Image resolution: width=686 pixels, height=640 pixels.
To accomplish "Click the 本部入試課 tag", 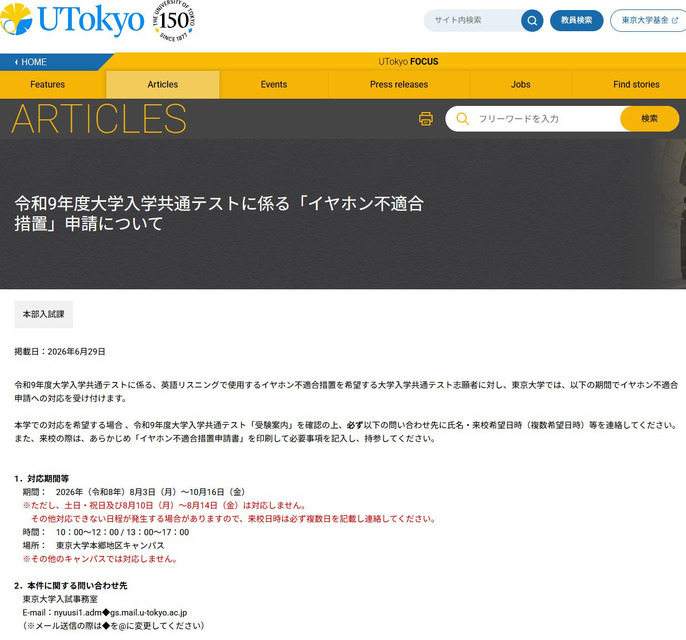I will [x=44, y=314].
